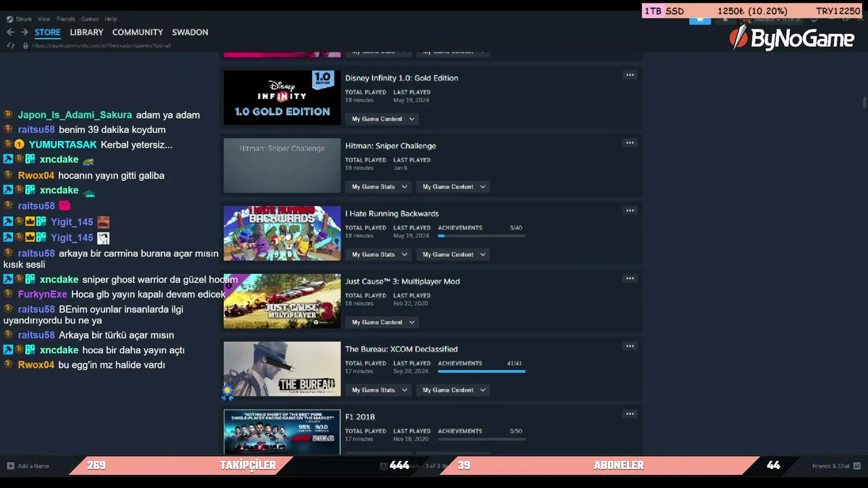Click the I Hate Running Backwards artwork
The height and width of the screenshot is (488, 868).
point(282,233)
